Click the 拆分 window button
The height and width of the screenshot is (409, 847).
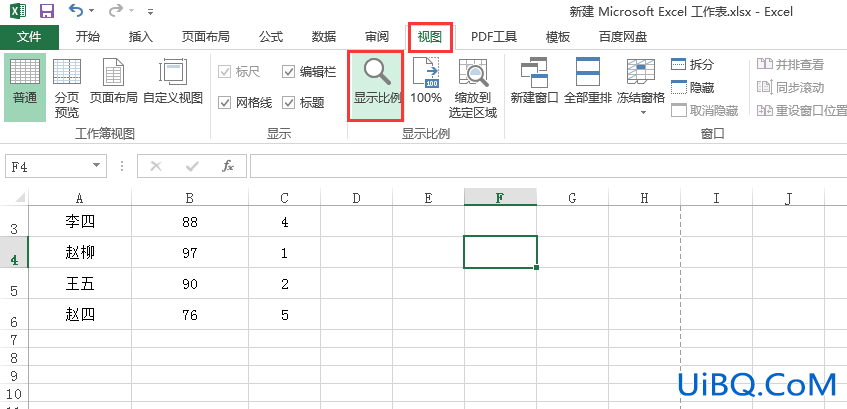point(693,64)
